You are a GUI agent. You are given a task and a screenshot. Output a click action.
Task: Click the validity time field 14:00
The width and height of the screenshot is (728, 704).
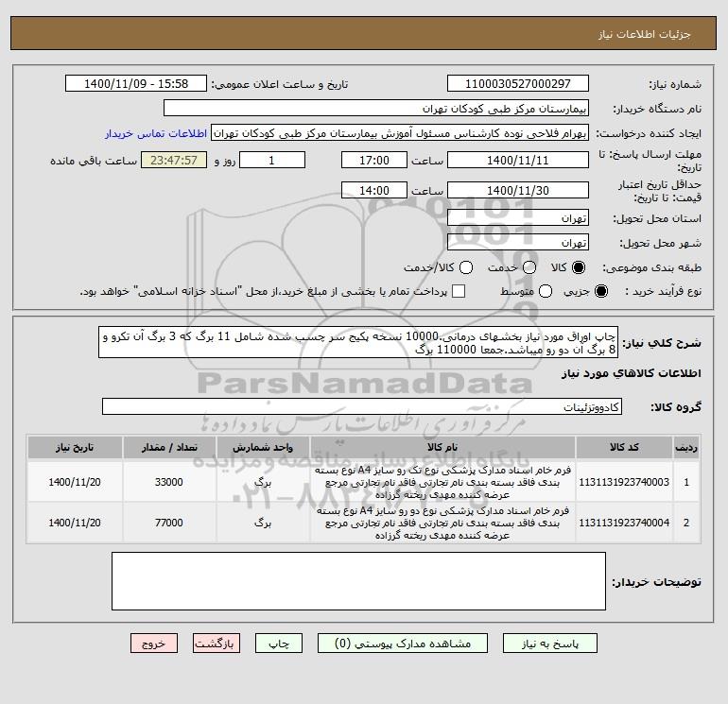[374, 191]
